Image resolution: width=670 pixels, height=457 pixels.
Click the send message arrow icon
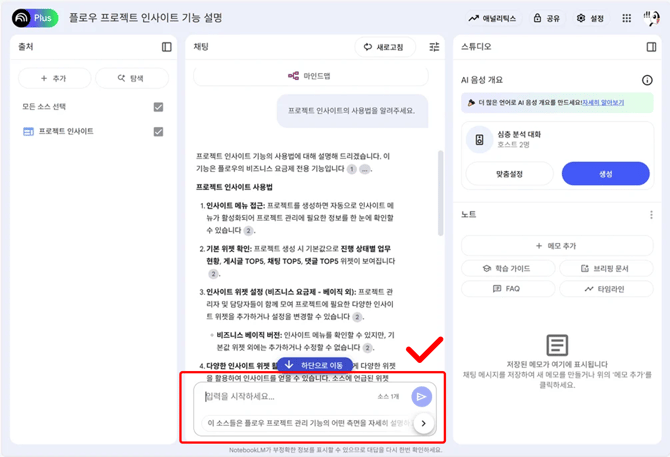421,396
